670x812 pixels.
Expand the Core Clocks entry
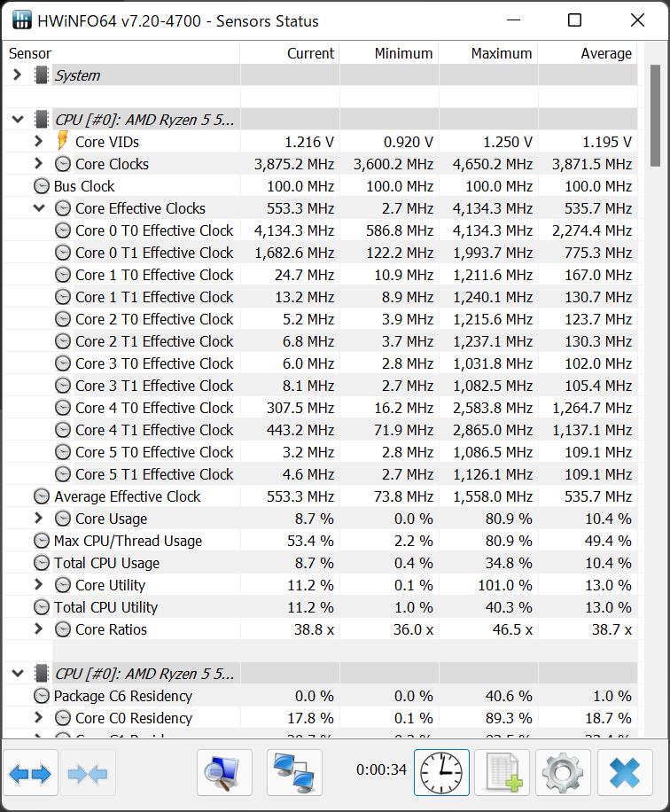click(39, 163)
